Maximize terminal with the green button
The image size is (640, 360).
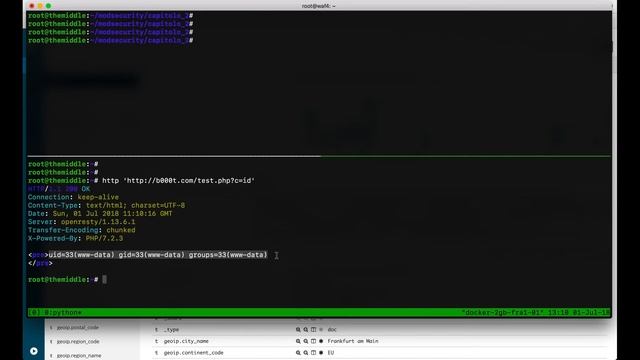pyautogui.click(x=48, y=6)
